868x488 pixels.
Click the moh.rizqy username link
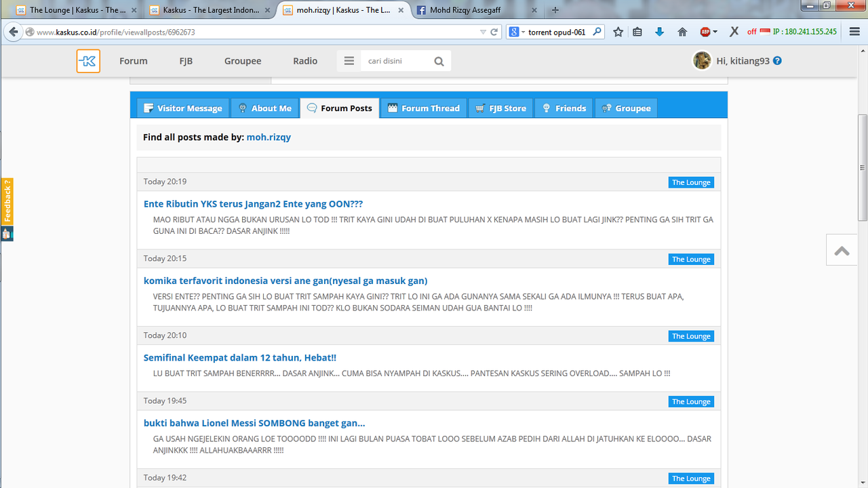coord(269,137)
